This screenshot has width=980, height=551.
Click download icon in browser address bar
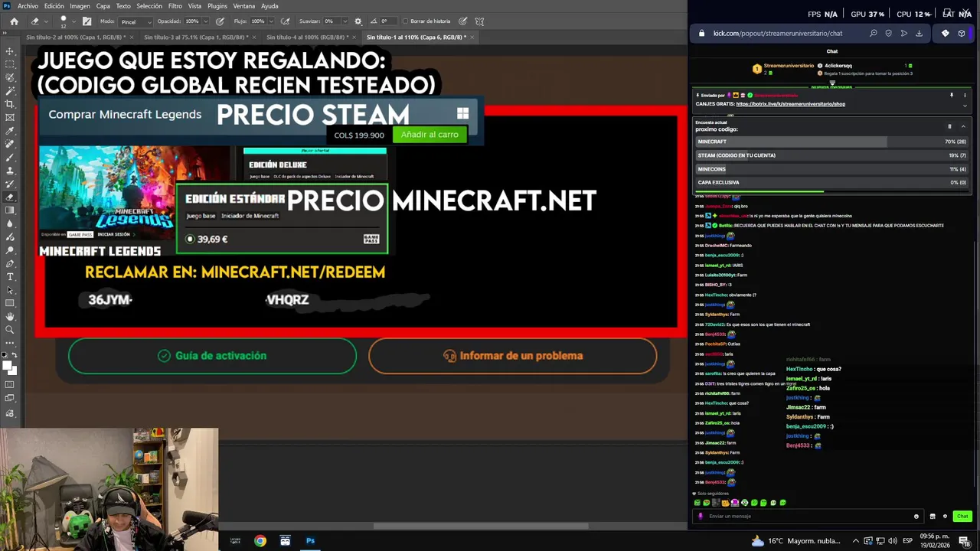pyautogui.click(x=919, y=34)
